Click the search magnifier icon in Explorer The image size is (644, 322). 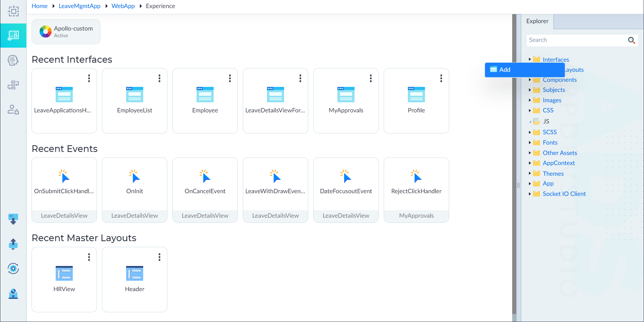coord(631,40)
